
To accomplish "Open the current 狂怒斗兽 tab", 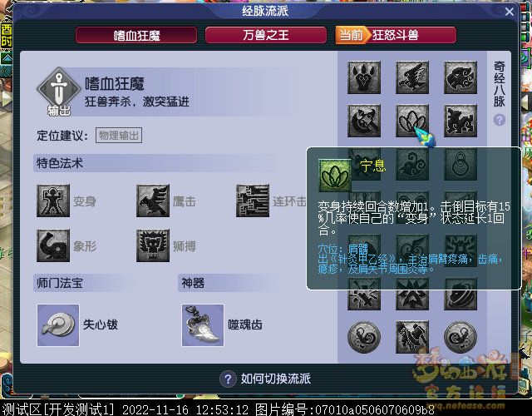I will pos(396,35).
